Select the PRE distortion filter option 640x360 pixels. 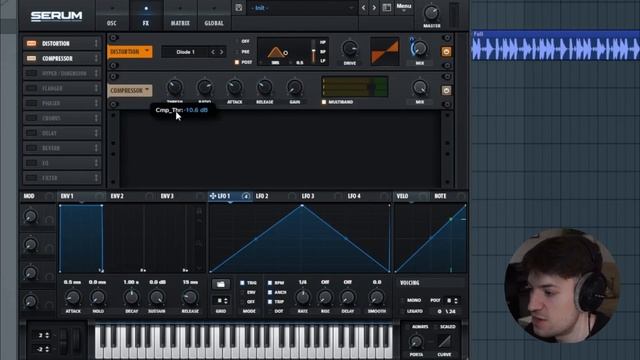[237, 52]
